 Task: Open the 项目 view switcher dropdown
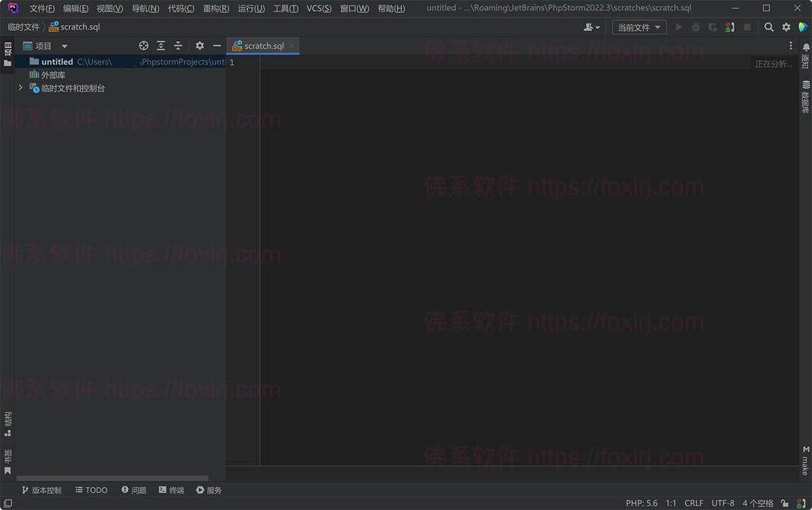tap(64, 45)
